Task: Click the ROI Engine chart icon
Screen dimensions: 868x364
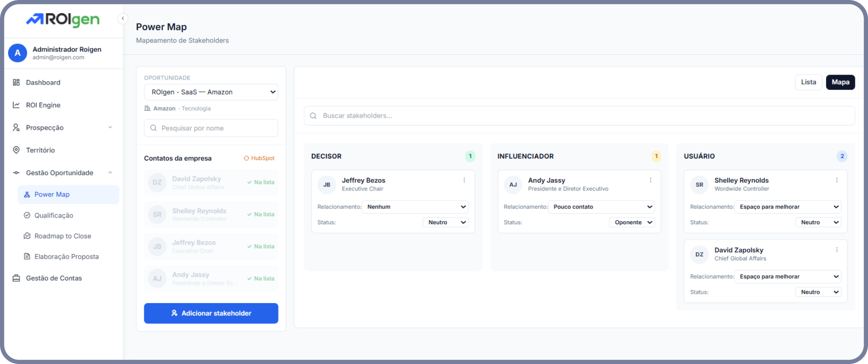Action: pos(16,105)
